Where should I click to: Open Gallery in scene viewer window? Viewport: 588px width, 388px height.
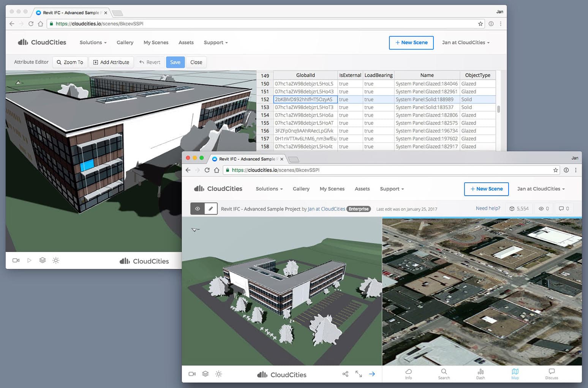pyautogui.click(x=301, y=189)
